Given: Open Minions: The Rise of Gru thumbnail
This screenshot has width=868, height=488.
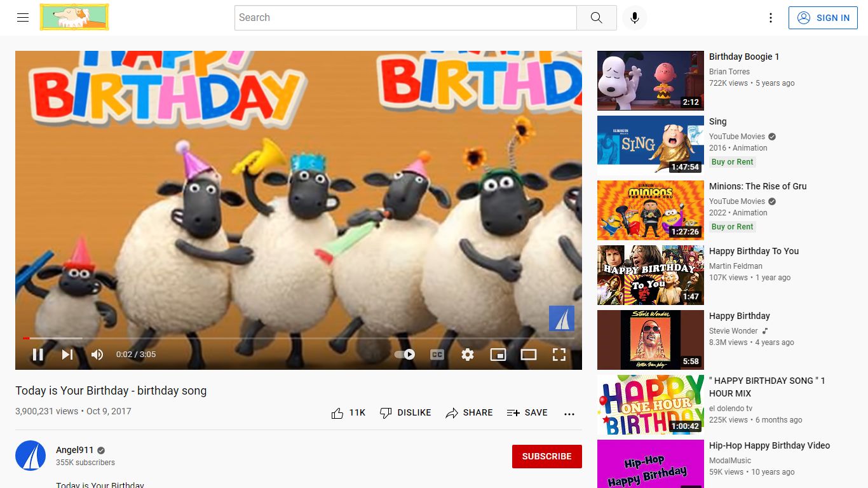Looking at the screenshot, I should coord(651,210).
